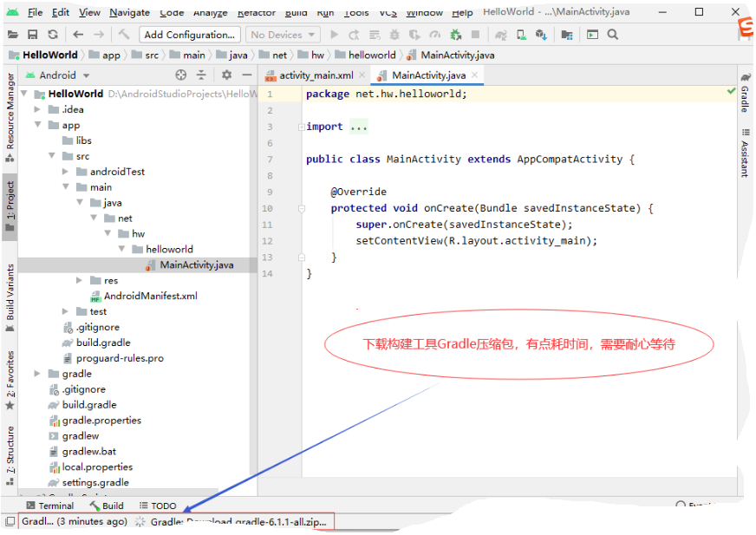Close the MainActivity.java tab

tap(475, 75)
